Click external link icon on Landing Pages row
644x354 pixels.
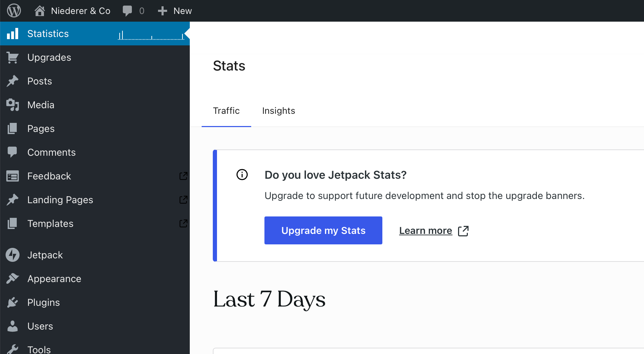point(184,200)
